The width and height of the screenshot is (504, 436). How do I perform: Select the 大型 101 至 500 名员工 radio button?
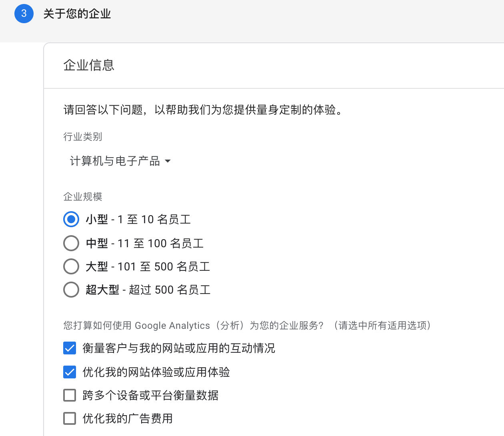click(71, 266)
